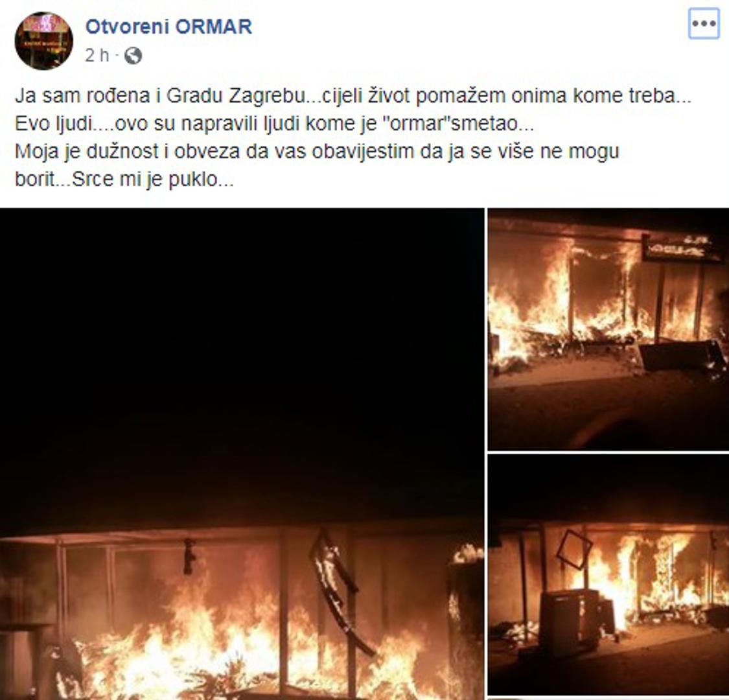729x700 pixels.
Task: Open the Otvoreni ORMAR page name link
Action: click(168, 27)
